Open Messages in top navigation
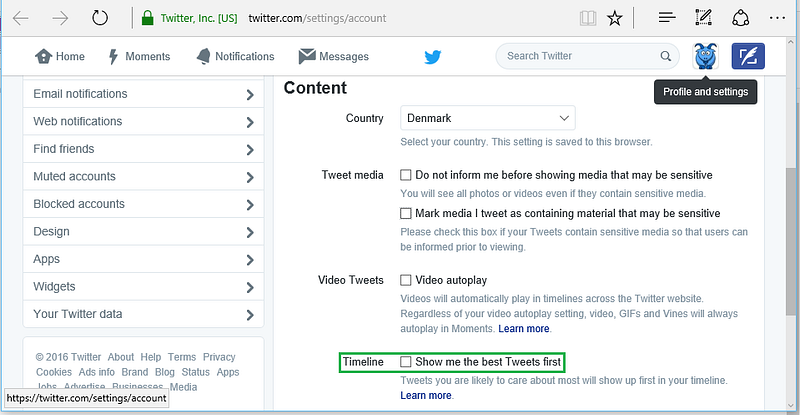 click(334, 56)
